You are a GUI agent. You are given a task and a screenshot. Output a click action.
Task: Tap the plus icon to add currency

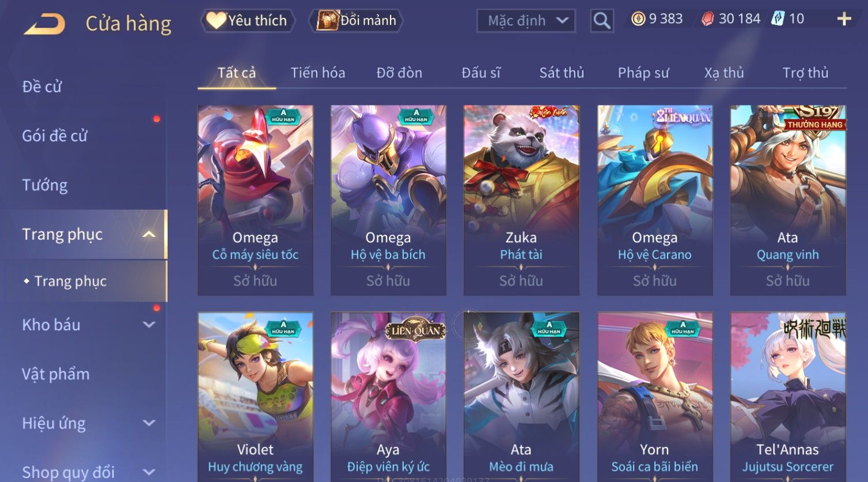(844, 19)
